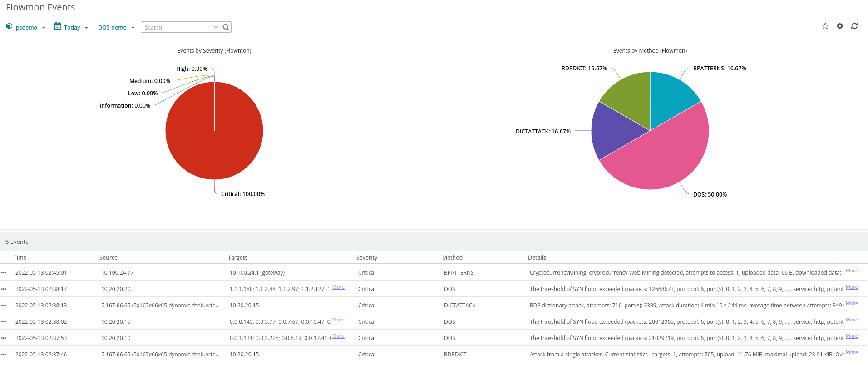
Task: Open the Today date range dropdown
Action: [86, 28]
